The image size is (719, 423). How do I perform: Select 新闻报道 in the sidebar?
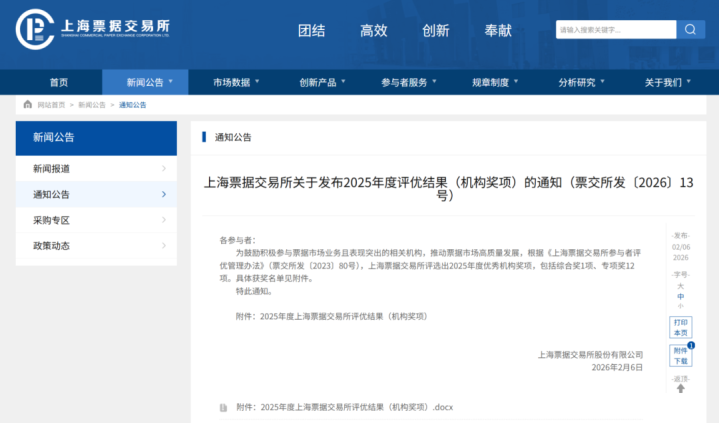click(x=96, y=168)
